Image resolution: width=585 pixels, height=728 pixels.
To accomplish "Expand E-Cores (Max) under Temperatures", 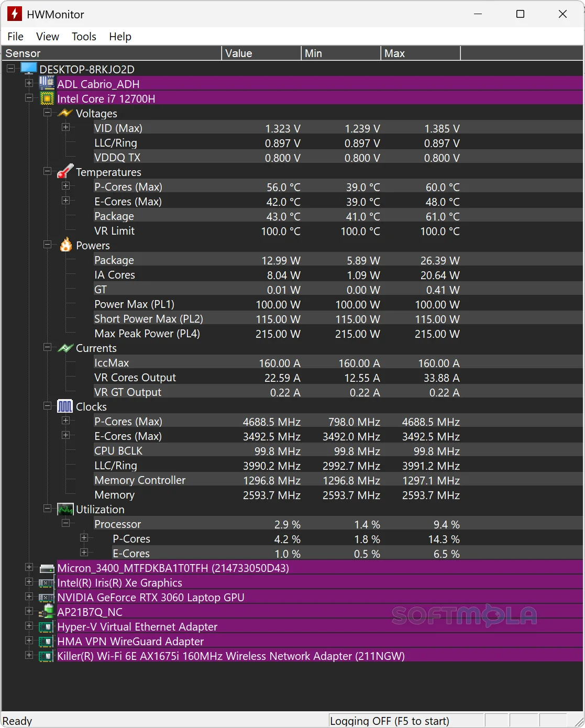I will coord(65,200).
